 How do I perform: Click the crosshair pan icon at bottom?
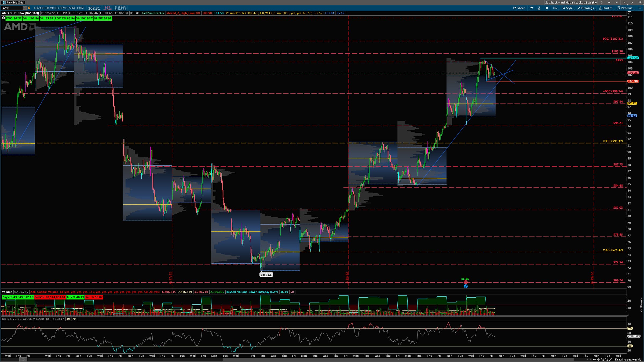click(x=598, y=360)
